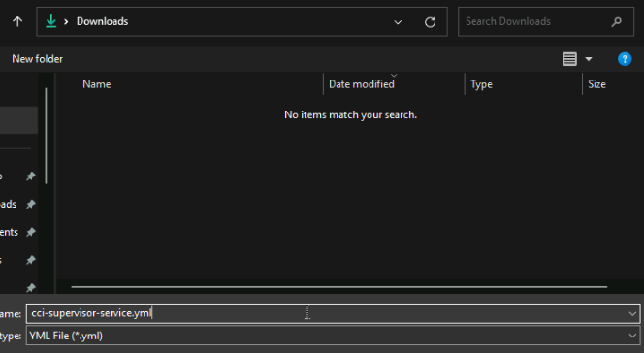The height and width of the screenshot is (353, 644).
Task: Go up one folder level arrow
Action: (17, 21)
